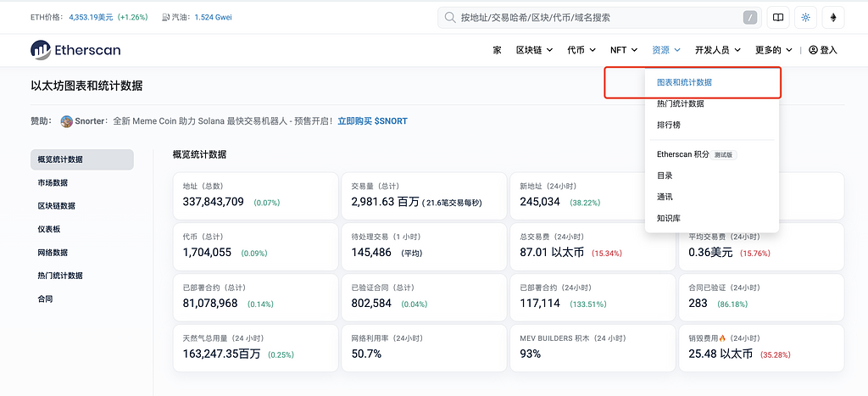Expand the 代币 dropdown menu
This screenshot has height=396, width=868.
click(581, 50)
